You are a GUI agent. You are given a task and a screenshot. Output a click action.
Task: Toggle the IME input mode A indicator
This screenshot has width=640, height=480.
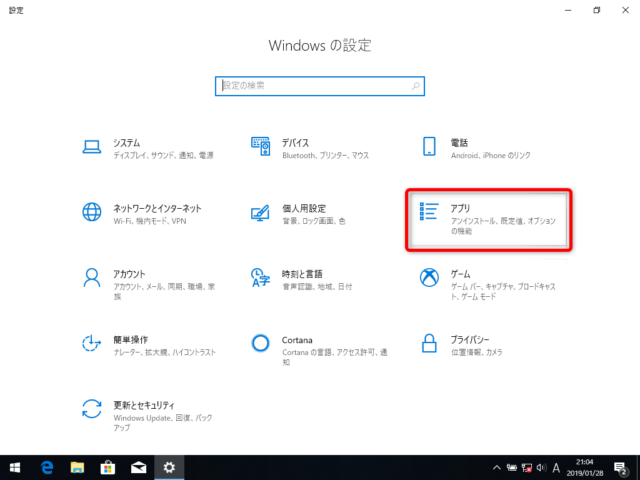pyautogui.click(x=556, y=468)
